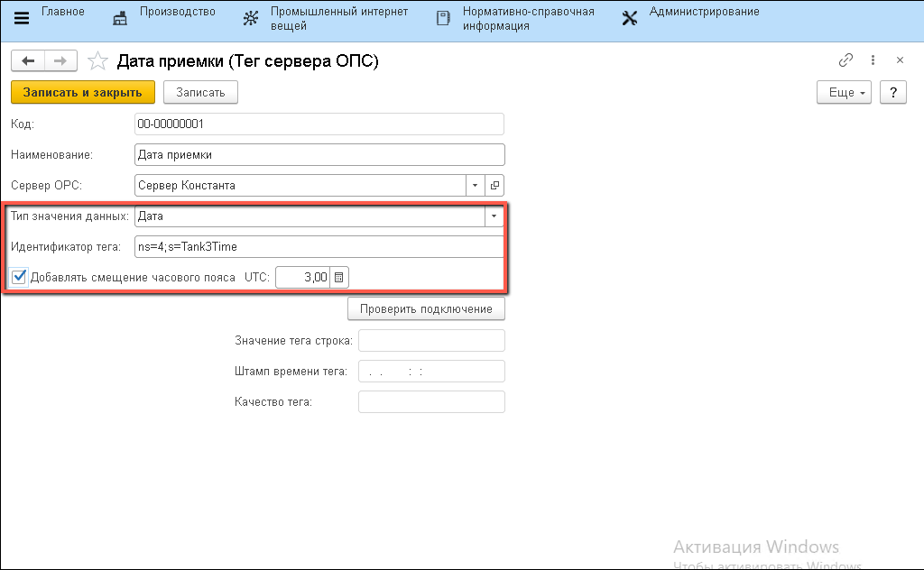The width and height of the screenshot is (924, 570).
Task: Open selected OPC server with the open-item icon
Action: click(495, 185)
